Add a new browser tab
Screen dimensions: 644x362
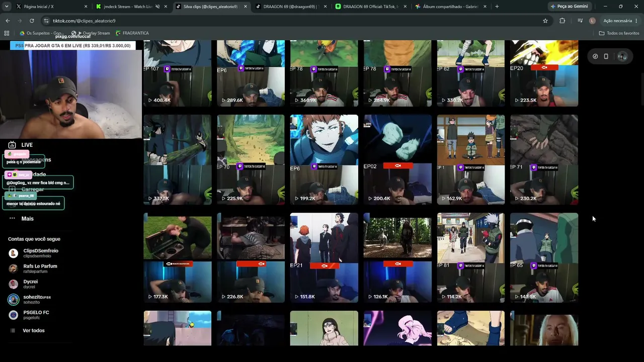pyautogui.click(x=497, y=7)
